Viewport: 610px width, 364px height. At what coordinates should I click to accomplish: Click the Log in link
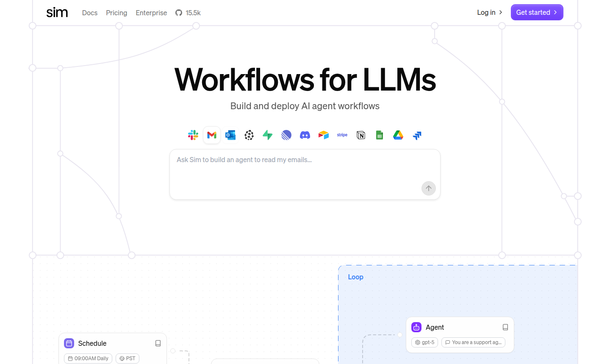point(489,12)
